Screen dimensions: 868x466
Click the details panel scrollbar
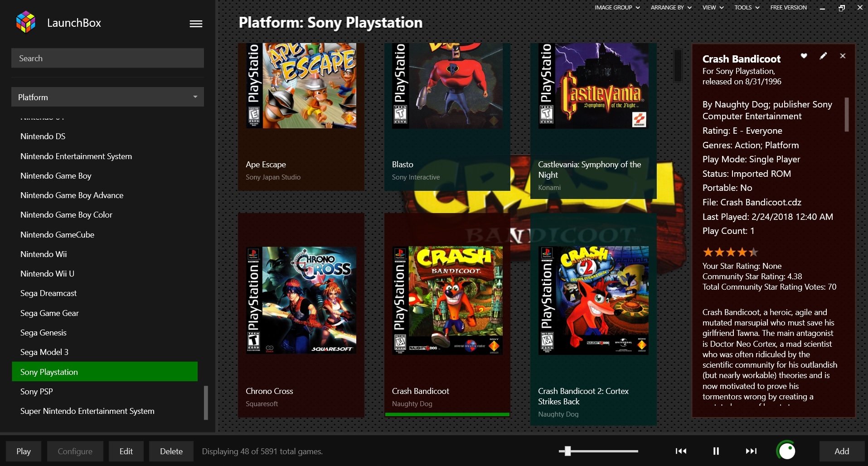pos(846,114)
